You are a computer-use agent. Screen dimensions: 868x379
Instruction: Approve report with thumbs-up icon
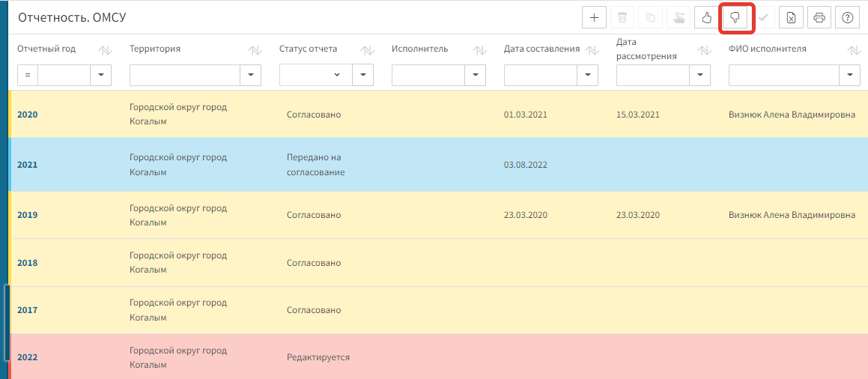click(x=706, y=18)
